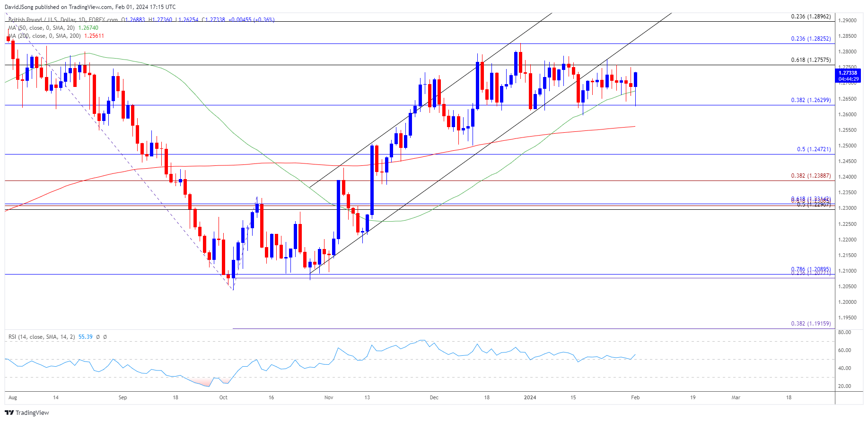
Task: Click the 1.28000 price axis label
Action: (847, 52)
